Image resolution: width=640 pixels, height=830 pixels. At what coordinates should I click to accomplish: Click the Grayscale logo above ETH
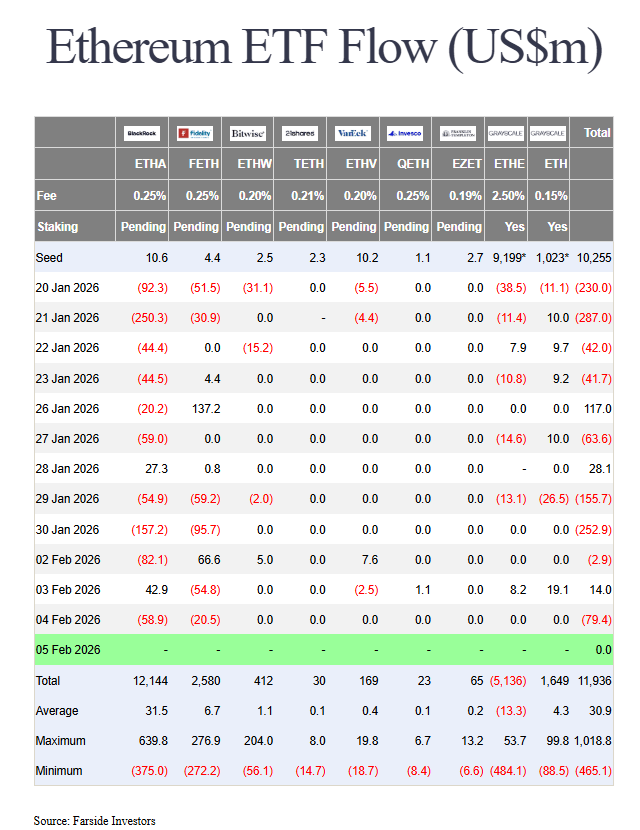548,133
